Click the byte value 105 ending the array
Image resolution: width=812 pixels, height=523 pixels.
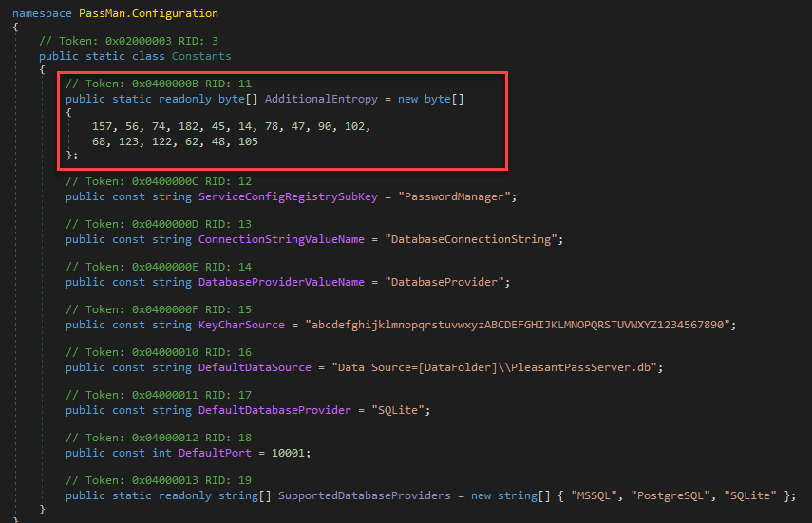pos(248,141)
